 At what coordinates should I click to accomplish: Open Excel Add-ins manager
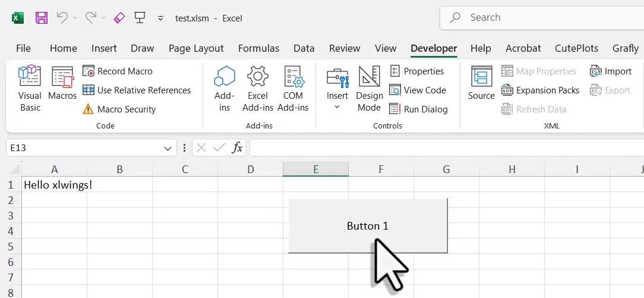pos(257,89)
